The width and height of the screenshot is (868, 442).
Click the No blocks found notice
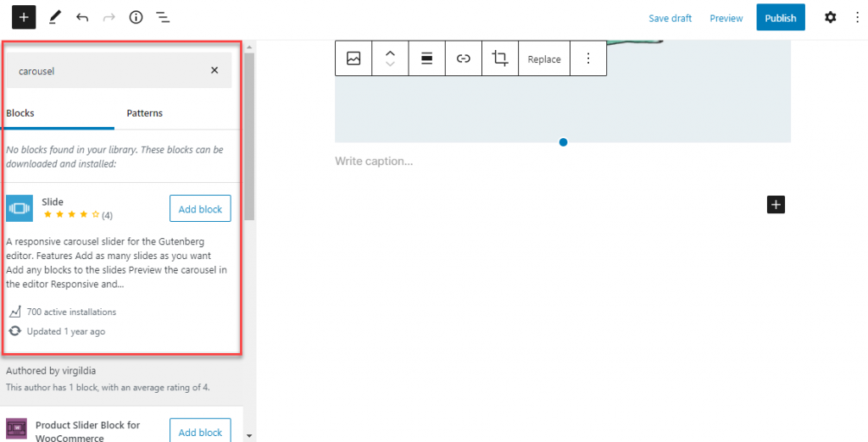[x=114, y=157]
